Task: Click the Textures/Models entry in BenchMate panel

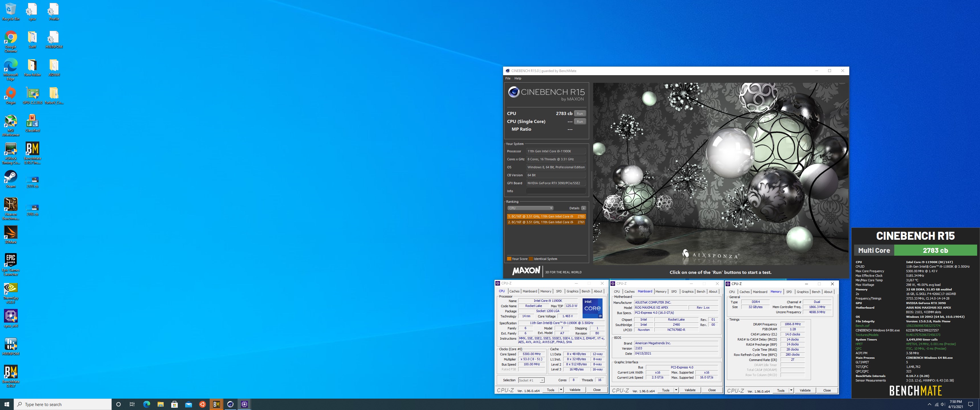Action: (867, 335)
